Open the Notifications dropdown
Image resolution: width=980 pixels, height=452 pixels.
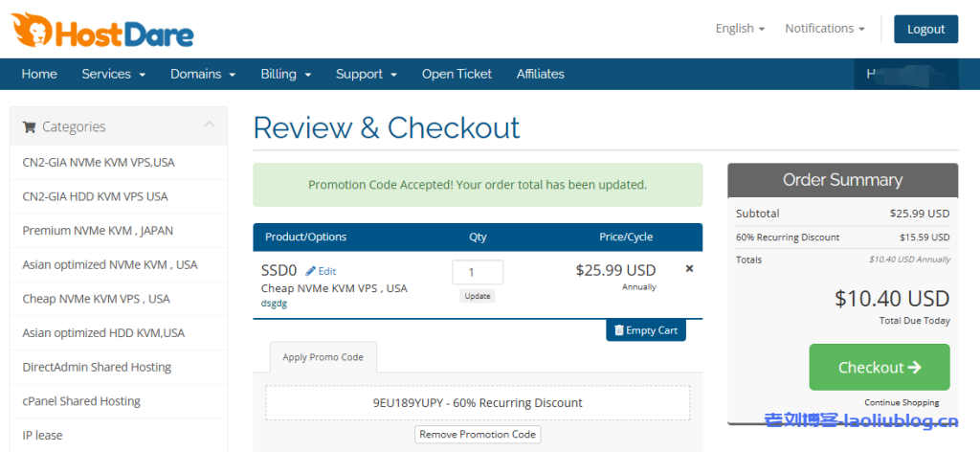point(824,29)
